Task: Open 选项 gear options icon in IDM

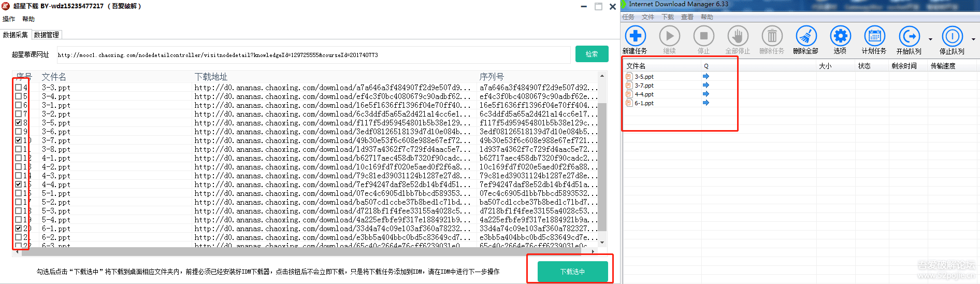Action: pos(840,36)
